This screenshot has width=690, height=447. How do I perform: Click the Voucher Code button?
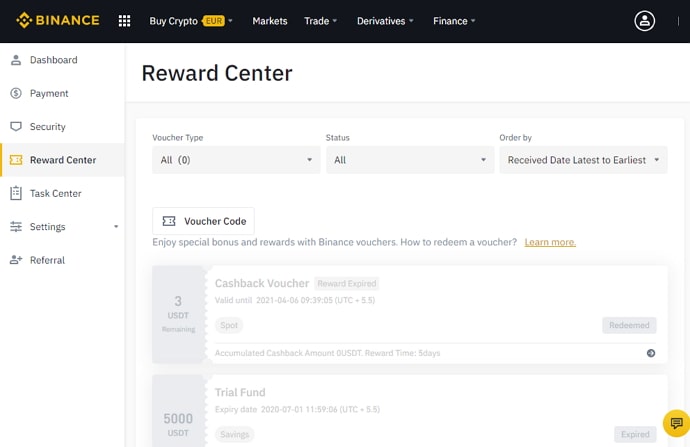[203, 221]
